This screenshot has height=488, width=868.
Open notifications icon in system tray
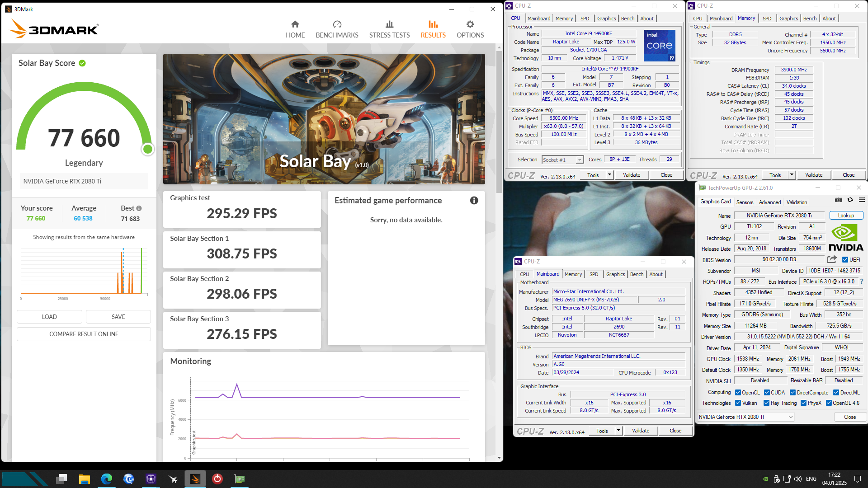857,479
